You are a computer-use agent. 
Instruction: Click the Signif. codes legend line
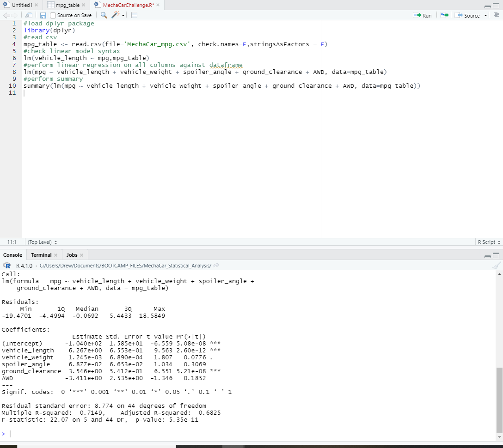pyautogui.click(x=117, y=392)
